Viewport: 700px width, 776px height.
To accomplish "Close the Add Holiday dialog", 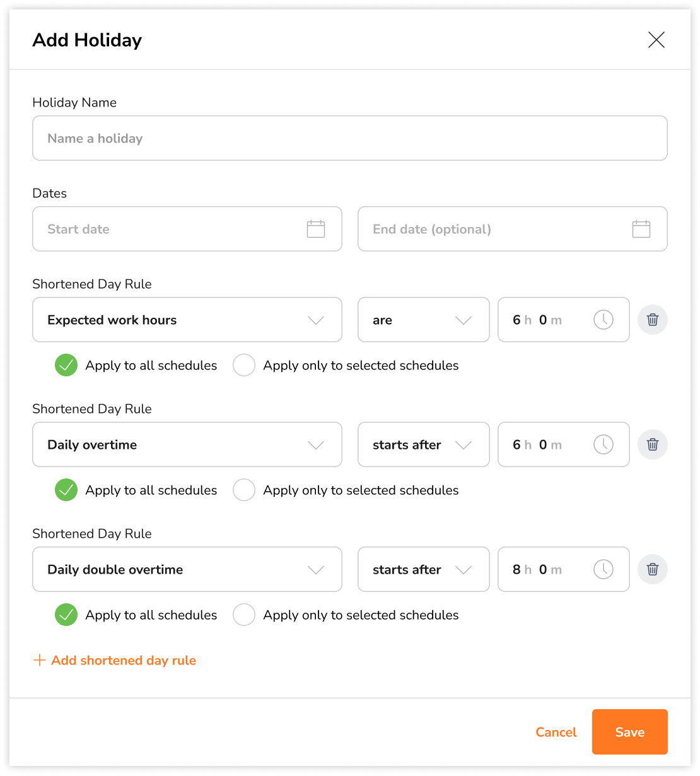I will click(656, 40).
